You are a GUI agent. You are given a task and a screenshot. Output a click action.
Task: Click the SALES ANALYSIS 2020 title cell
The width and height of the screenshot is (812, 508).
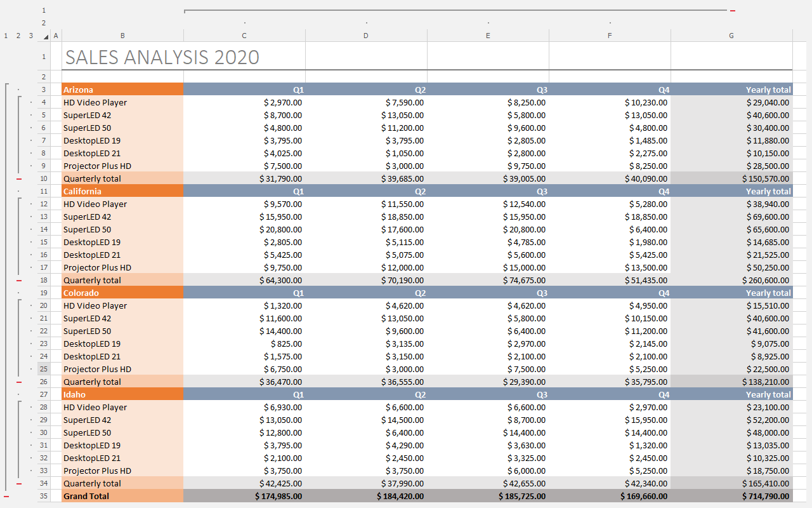point(162,57)
